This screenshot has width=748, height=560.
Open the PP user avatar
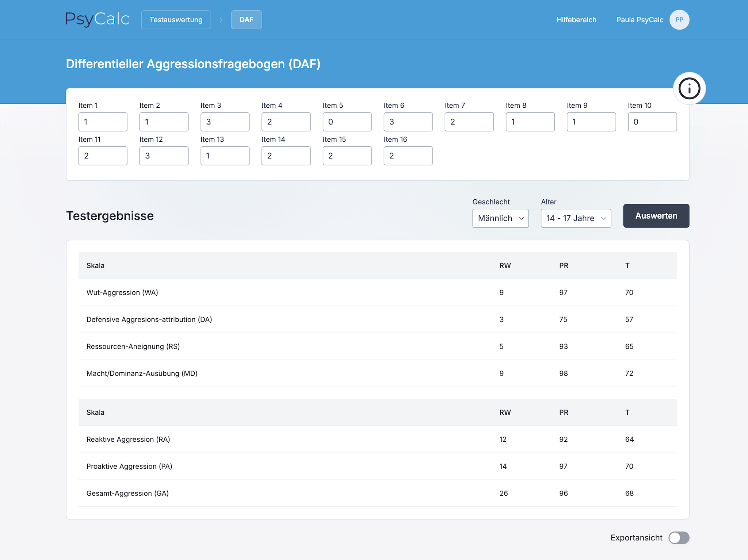(679, 20)
